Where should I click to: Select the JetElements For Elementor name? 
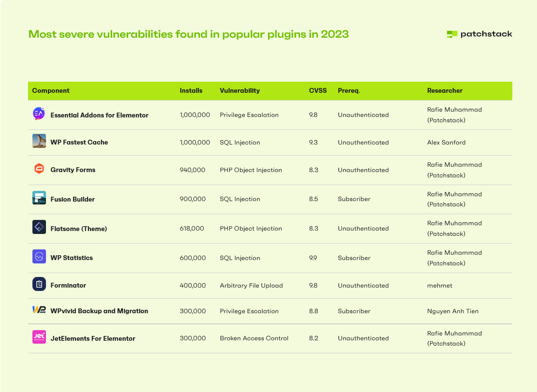(x=93, y=338)
